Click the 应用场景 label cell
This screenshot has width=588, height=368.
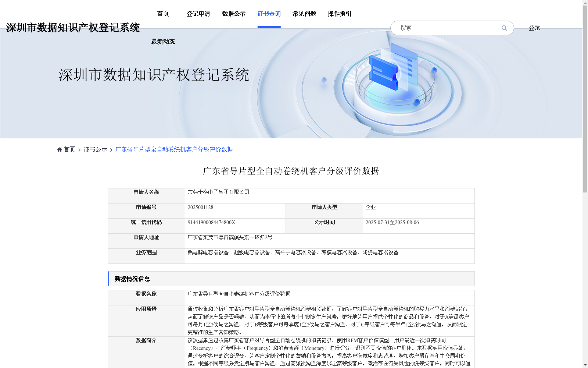point(146,321)
